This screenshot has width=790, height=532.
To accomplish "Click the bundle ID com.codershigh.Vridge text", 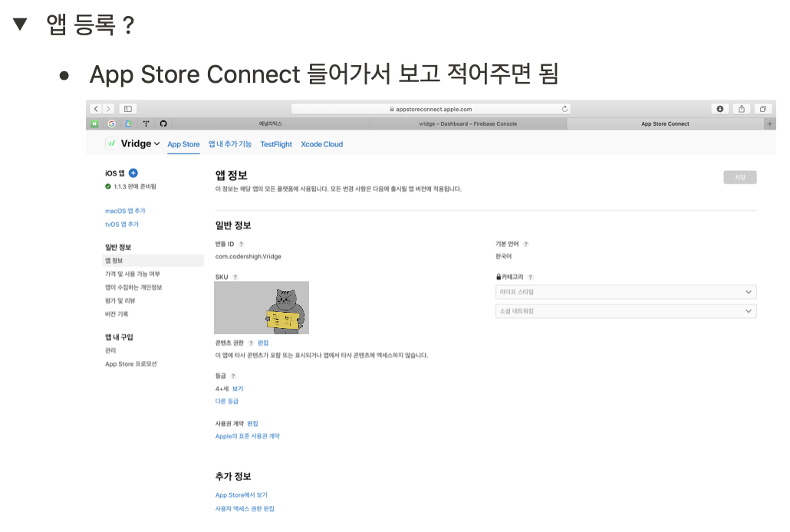I will click(249, 257).
